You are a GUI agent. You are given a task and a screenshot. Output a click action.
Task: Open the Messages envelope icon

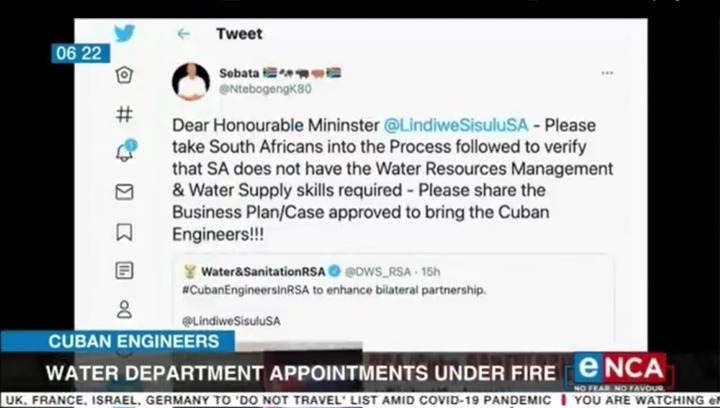pos(124,192)
